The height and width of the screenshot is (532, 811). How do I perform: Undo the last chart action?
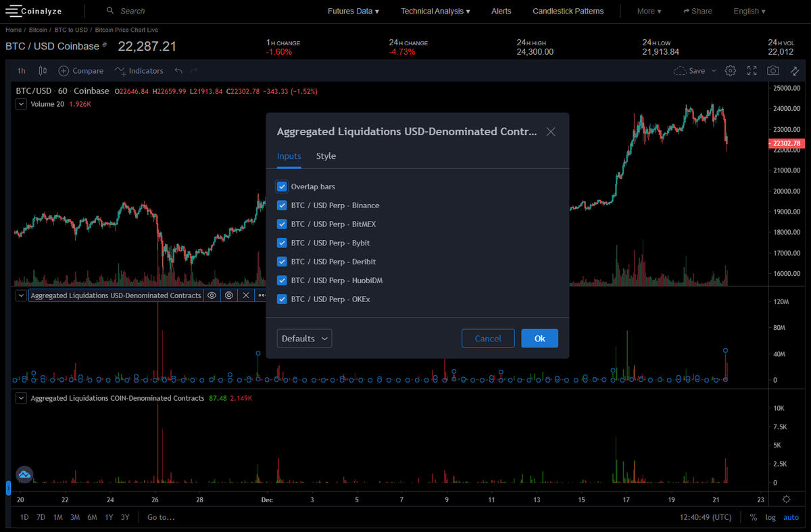click(178, 70)
